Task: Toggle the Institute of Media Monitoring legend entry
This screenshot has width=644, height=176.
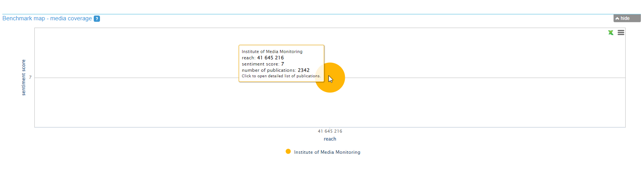Action: point(323,152)
